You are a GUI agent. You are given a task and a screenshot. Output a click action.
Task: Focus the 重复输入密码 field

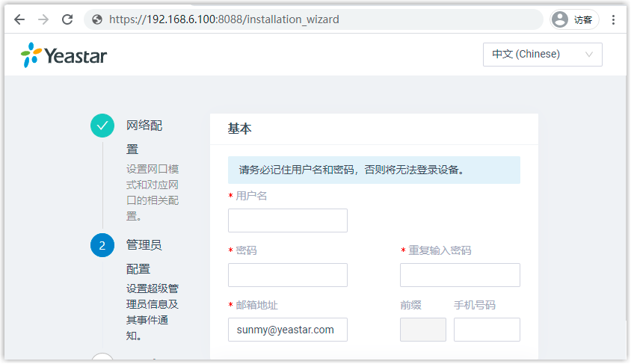(x=460, y=275)
